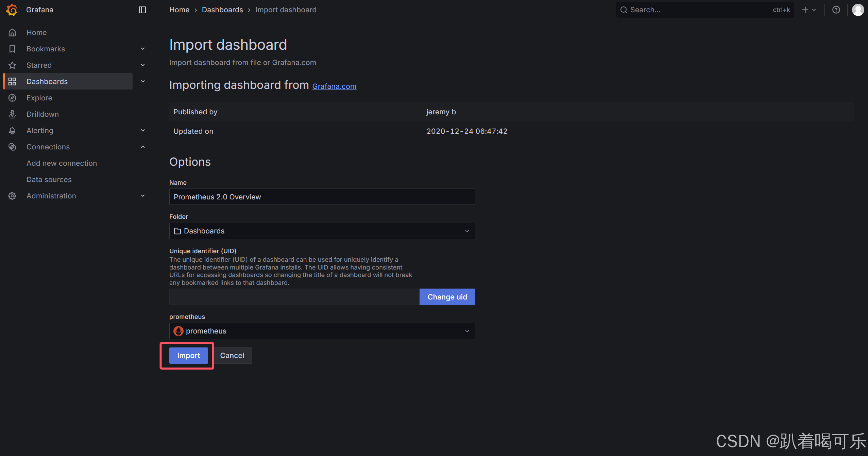
Task: Open the user profile avatar
Action: tap(858, 10)
